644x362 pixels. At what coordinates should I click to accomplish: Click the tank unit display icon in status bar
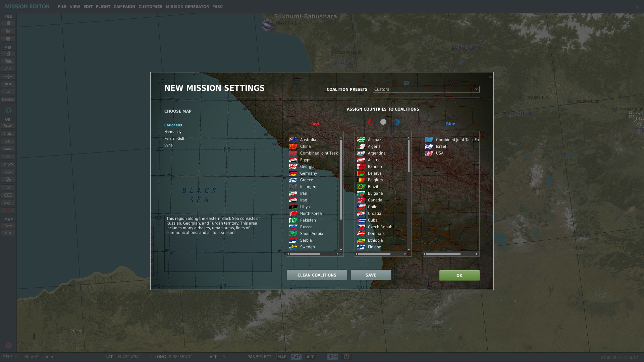pos(332,357)
